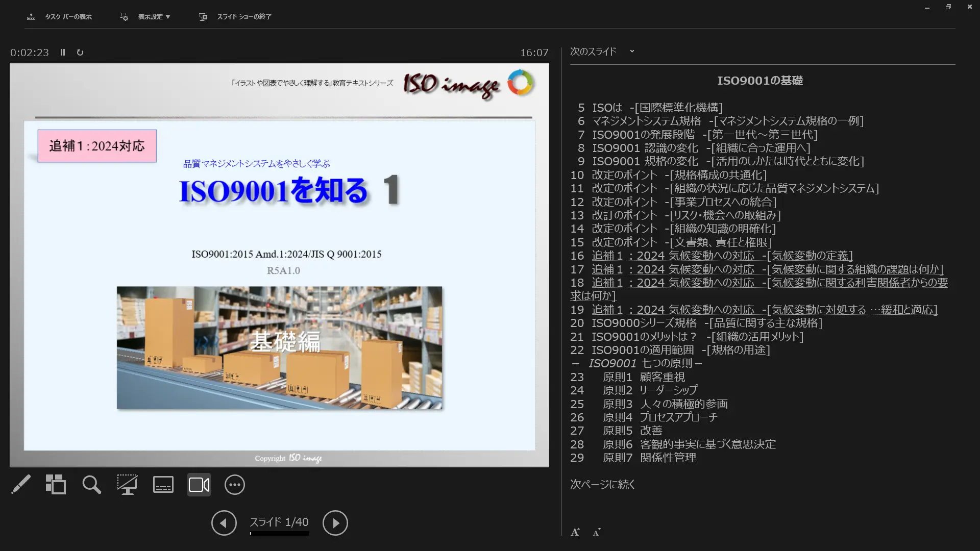Click notes line 6 マネジメントシステム規格
Screen dimensions: 980x551
(x=721, y=121)
